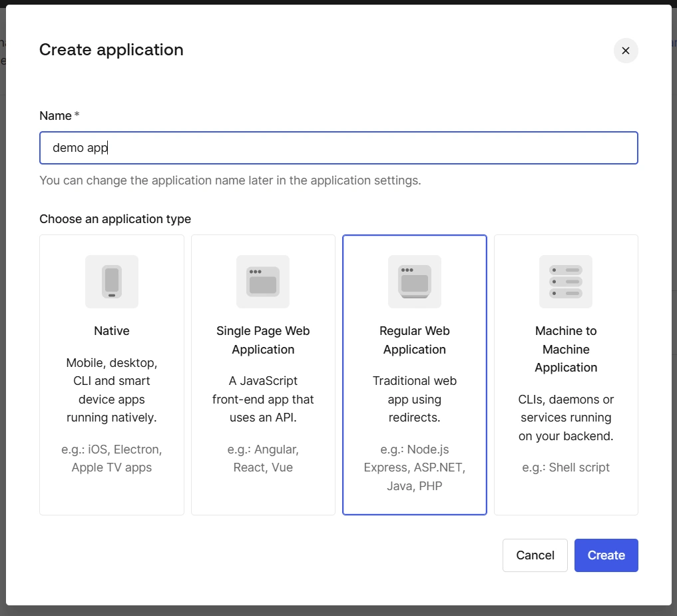
Task: Select the Native application type card
Action: coord(111,374)
